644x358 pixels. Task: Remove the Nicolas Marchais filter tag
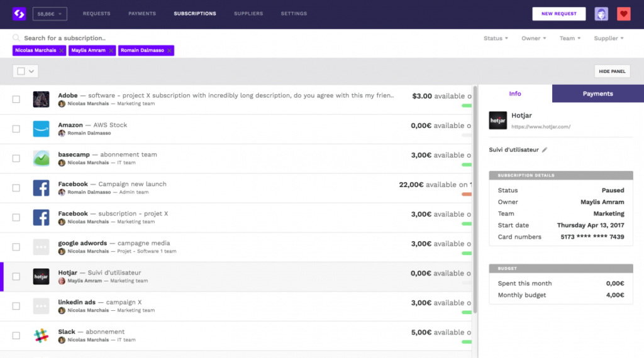[x=61, y=50]
